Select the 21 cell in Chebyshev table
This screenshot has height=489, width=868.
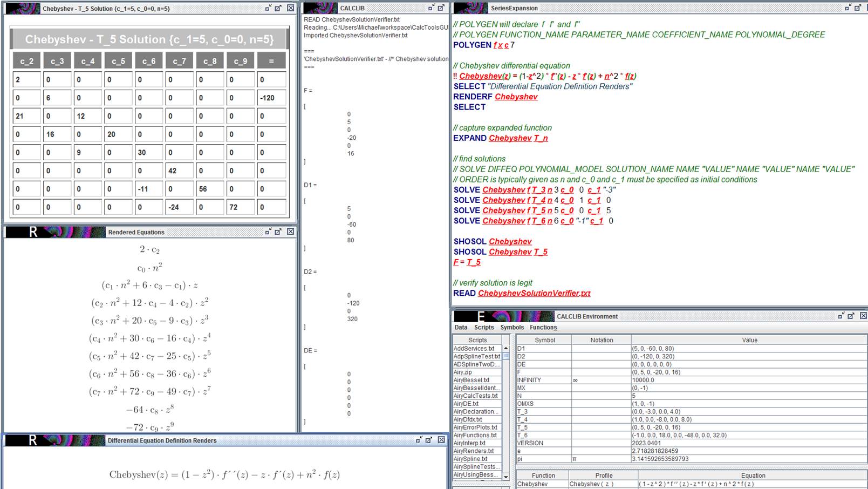(x=27, y=116)
